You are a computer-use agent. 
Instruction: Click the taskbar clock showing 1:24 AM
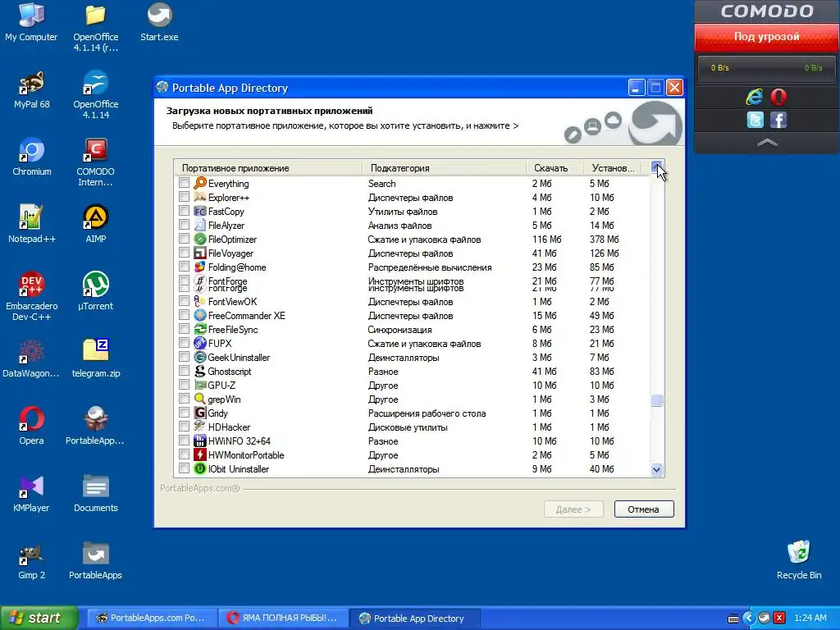coord(810,618)
